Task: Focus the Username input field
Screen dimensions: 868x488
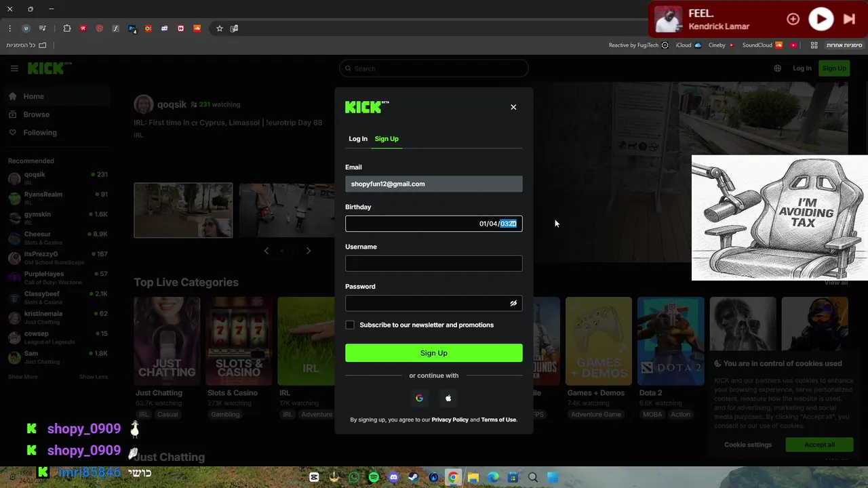Action: [x=434, y=264]
